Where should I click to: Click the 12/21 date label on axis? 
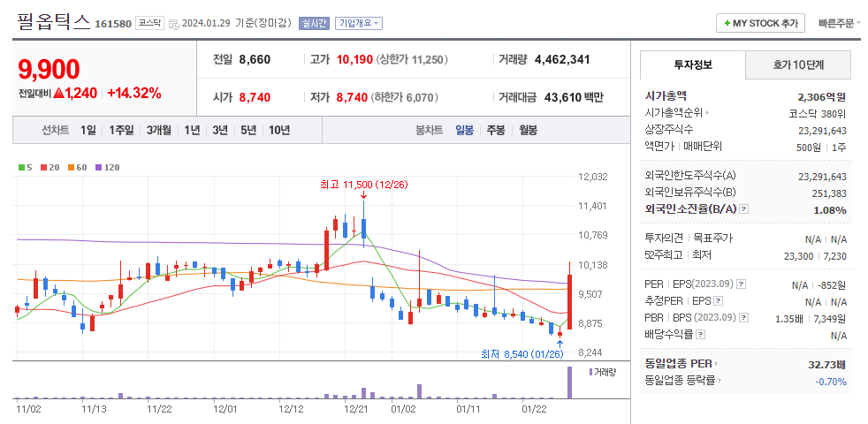pos(356,410)
